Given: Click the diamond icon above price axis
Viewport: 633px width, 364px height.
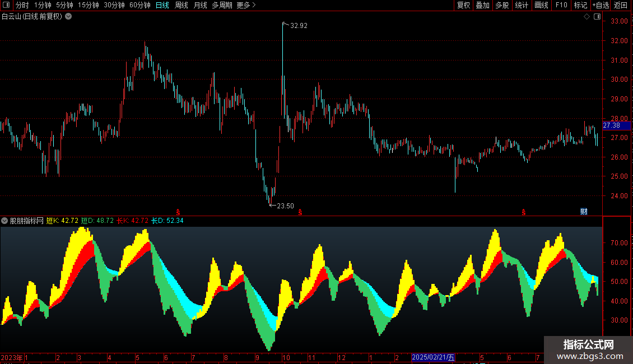Looking at the screenshot, I should (x=587, y=17).
